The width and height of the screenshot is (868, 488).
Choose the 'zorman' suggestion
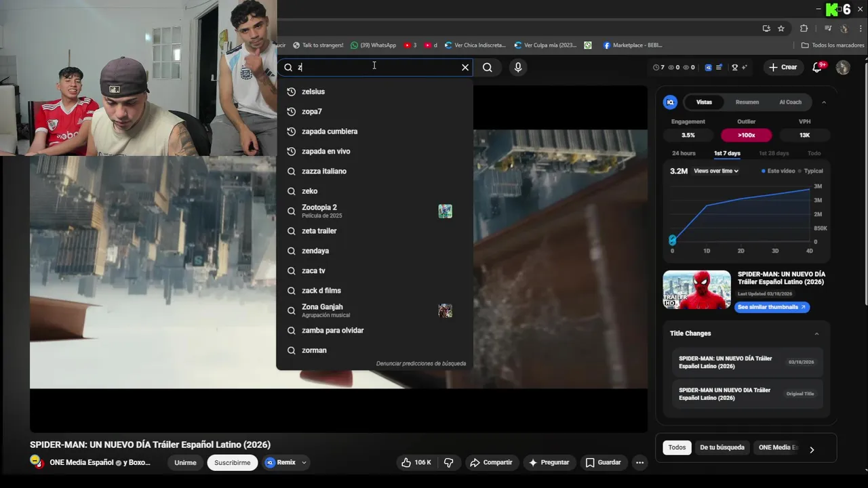coord(374,350)
